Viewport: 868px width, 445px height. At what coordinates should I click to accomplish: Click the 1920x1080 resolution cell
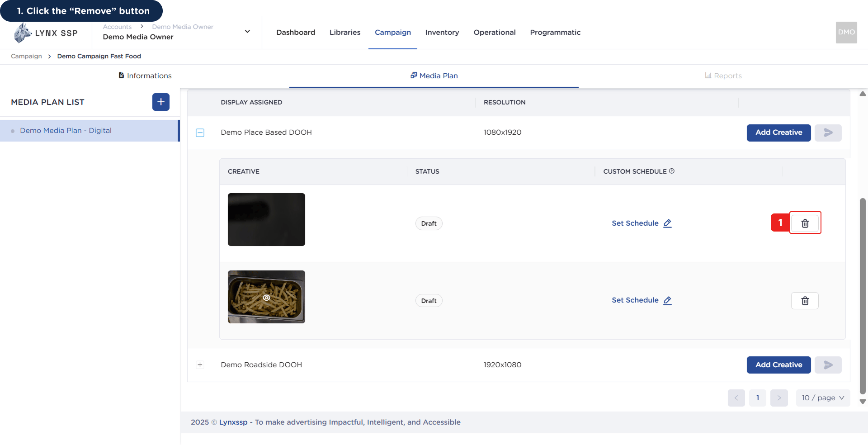point(502,365)
